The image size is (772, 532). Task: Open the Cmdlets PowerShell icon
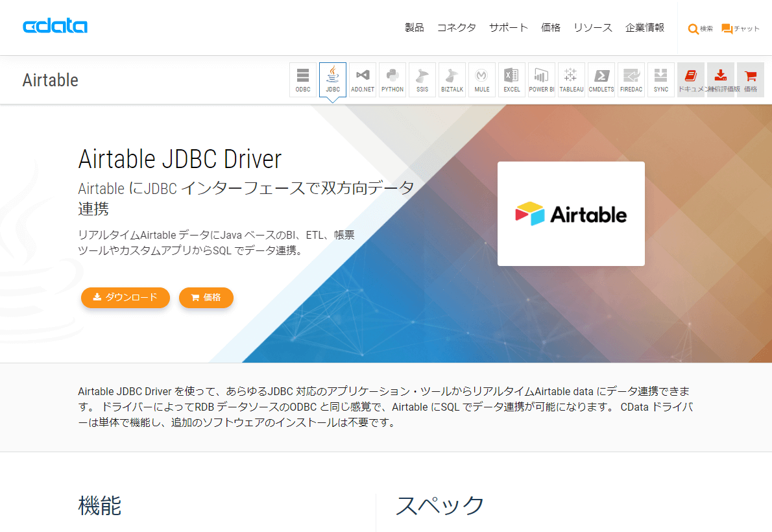[601, 80]
